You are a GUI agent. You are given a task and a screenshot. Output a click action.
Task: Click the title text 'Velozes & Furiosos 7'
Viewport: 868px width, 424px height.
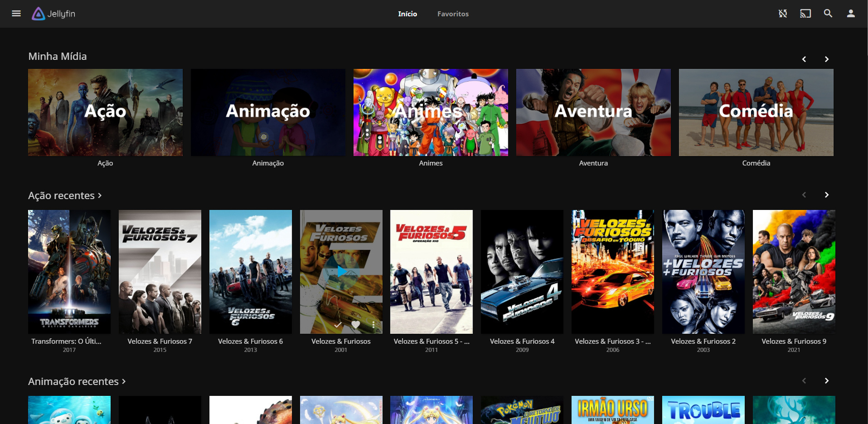coord(160,341)
